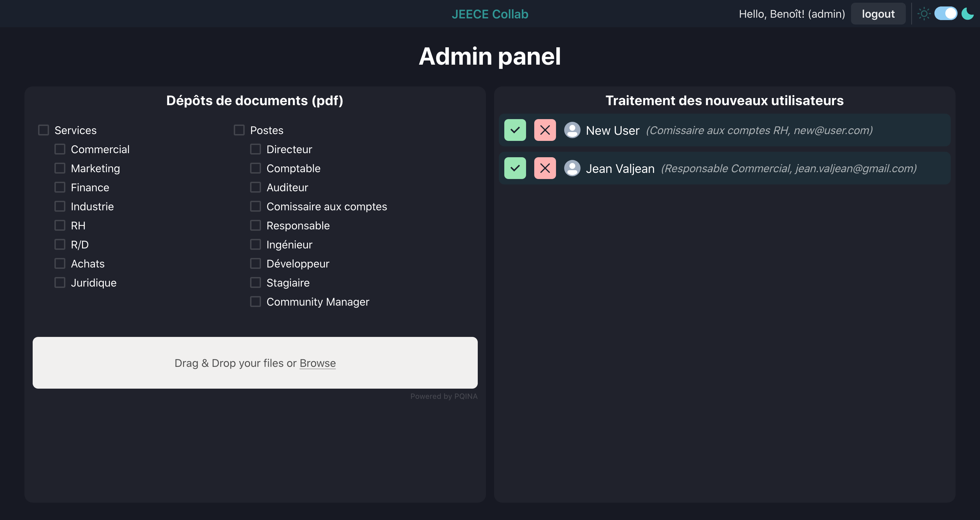Check the Services parent checkbox
Viewport: 980px width, 520px height.
[x=44, y=130]
